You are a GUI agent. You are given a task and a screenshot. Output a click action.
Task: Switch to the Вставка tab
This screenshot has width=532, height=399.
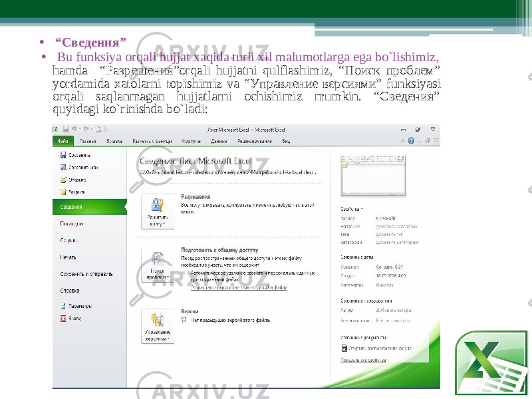click(x=114, y=141)
